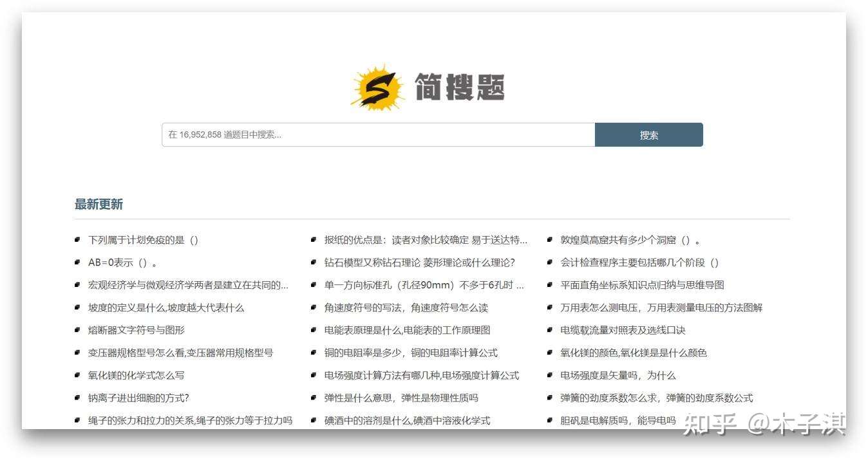Viewport: 868px width, 460px height.
Task: Click the pen icon beside 下列属于计划免疫的是
Action: [x=77, y=239]
